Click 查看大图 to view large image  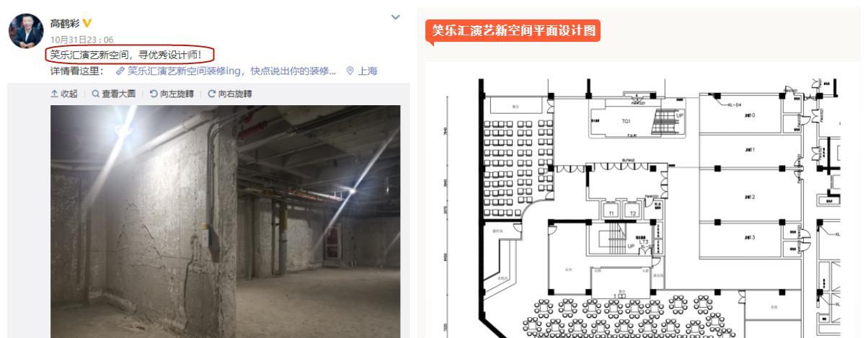point(114,94)
